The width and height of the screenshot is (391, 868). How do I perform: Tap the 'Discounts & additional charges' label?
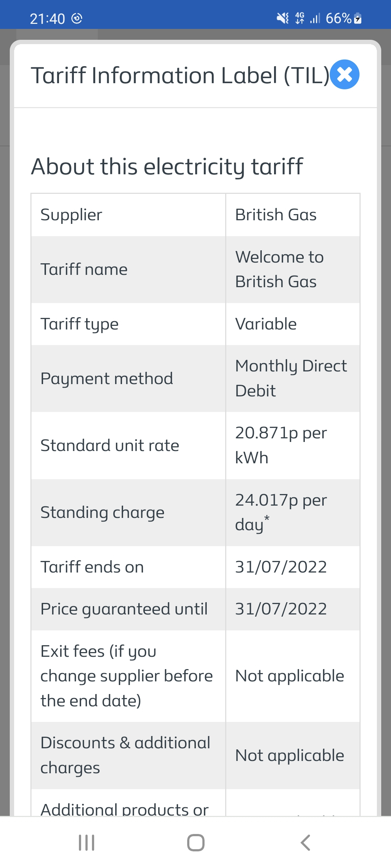click(125, 756)
